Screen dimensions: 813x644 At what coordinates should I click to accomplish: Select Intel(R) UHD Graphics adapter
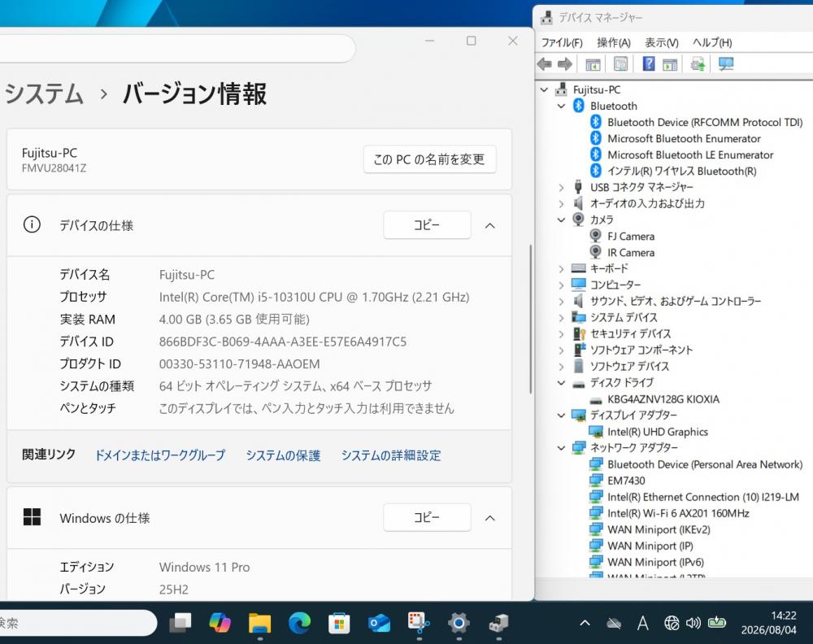[x=658, y=432]
